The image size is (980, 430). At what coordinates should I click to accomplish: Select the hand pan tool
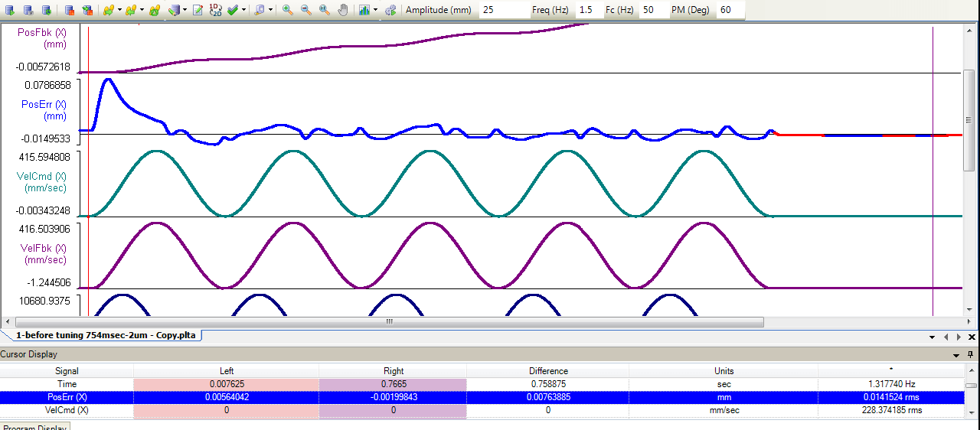342,10
